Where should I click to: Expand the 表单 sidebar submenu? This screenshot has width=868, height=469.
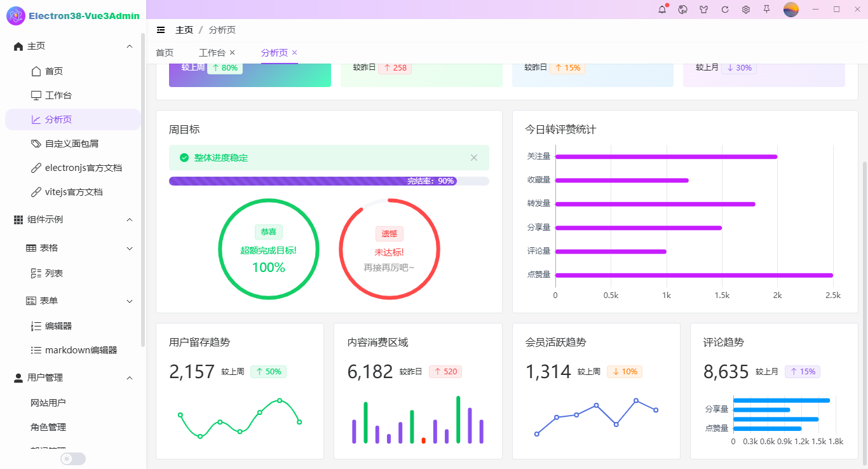pyautogui.click(x=130, y=301)
